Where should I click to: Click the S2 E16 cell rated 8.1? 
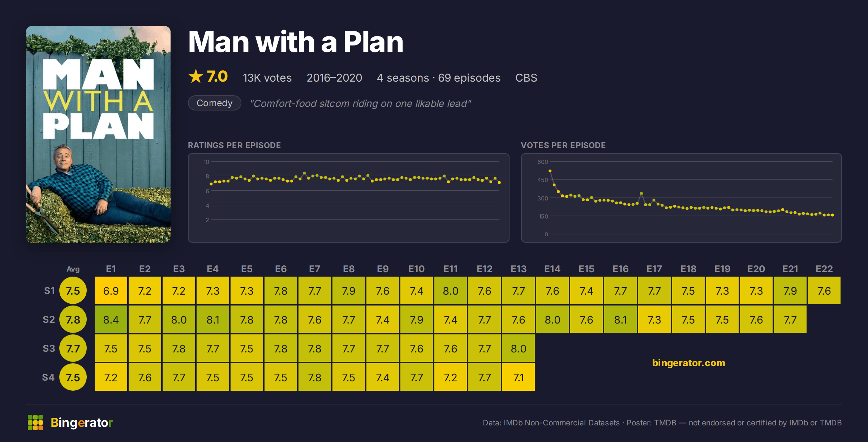point(620,319)
